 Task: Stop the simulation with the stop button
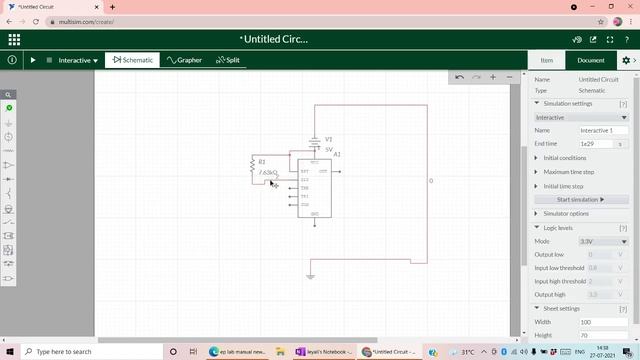point(49,60)
